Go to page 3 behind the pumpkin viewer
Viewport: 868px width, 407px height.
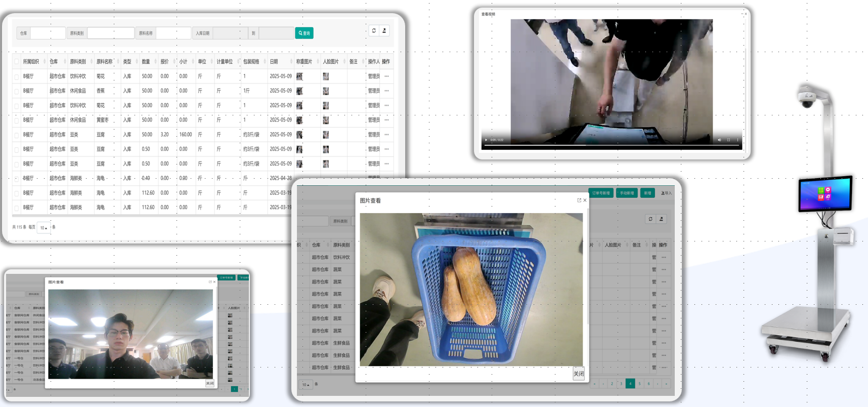(621, 384)
